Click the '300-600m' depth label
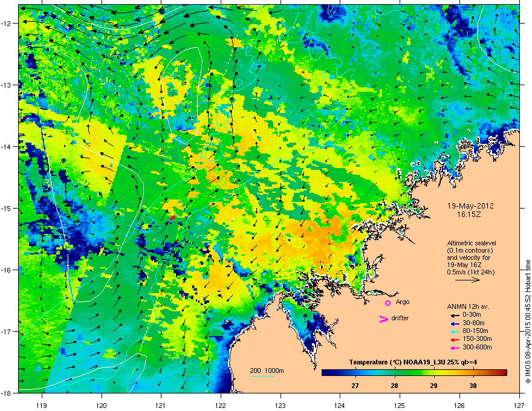The height and width of the screenshot is (411, 532). tap(477, 347)
